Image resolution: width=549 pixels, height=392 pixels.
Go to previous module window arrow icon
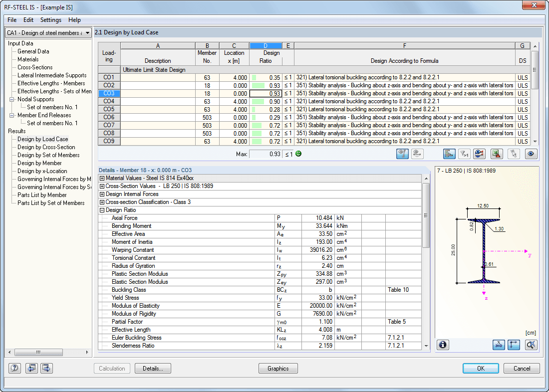pyautogui.click(x=31, y=368)
